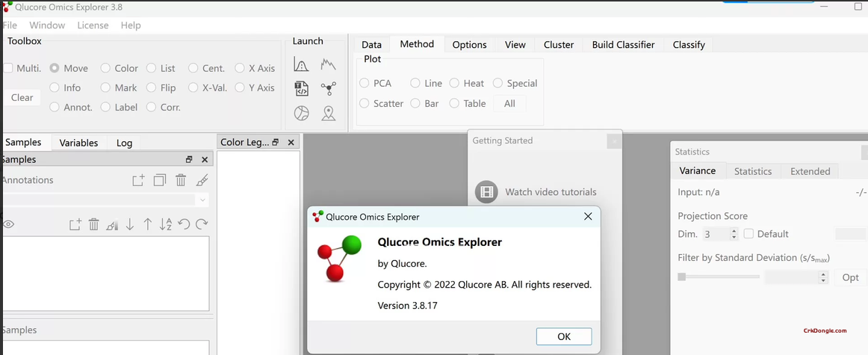Screen dimensions: 868x355
Task: Undo with counterclockwise arrow icon
Action: click(184, 224)
